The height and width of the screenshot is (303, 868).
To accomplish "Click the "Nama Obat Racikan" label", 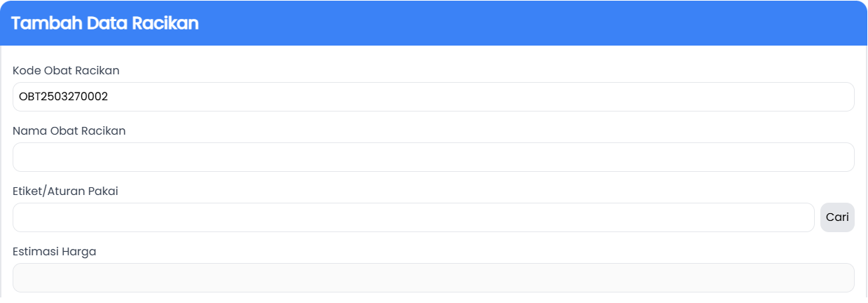I will 69,130.
